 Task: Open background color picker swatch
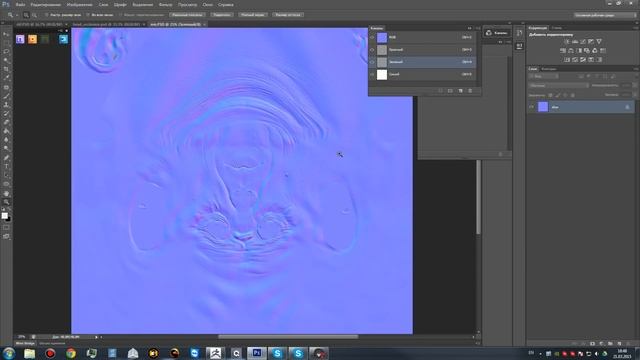(x=8, y=219)
